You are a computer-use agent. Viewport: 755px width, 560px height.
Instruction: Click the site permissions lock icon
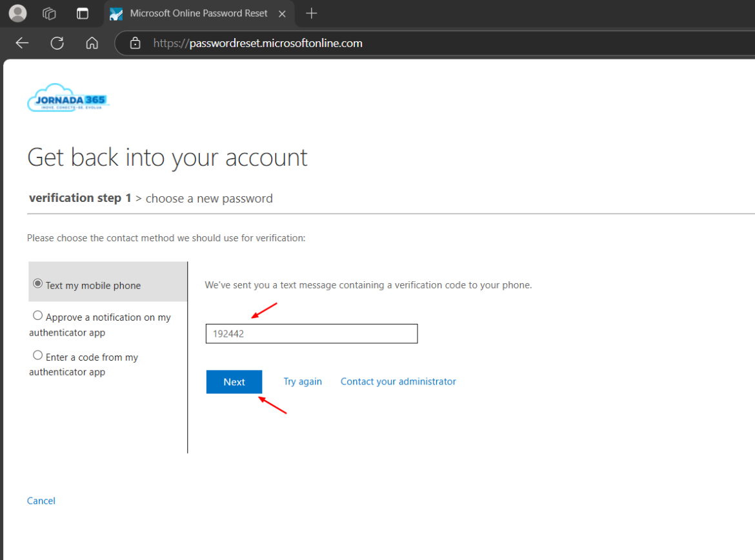135,43
